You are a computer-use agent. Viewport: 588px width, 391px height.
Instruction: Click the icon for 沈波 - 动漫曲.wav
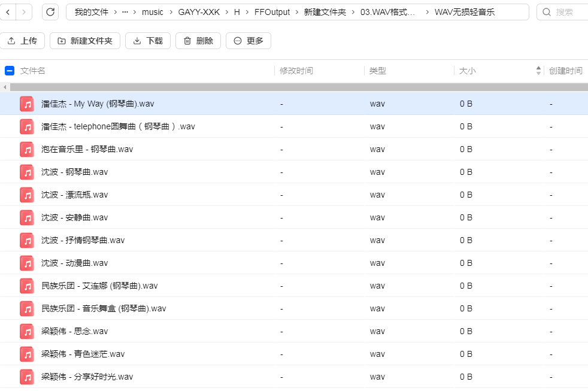click(27, 263)
